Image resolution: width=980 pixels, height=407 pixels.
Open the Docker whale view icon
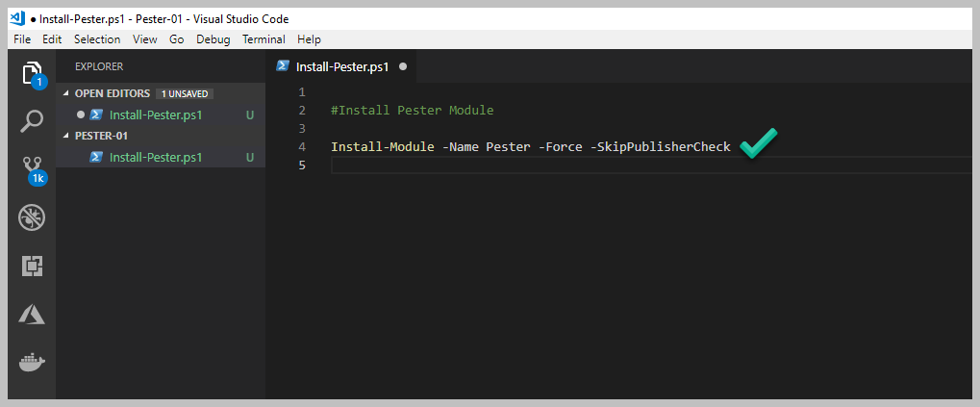click(32, 363)
